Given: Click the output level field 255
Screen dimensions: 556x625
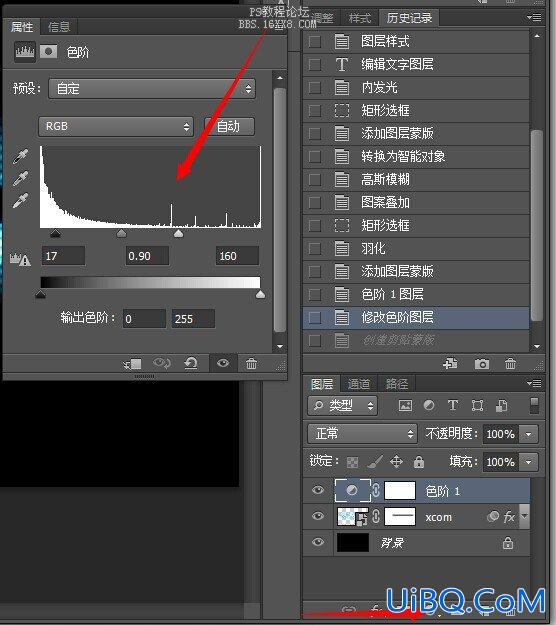Looking at the screenshot, I should pos(193,319).
